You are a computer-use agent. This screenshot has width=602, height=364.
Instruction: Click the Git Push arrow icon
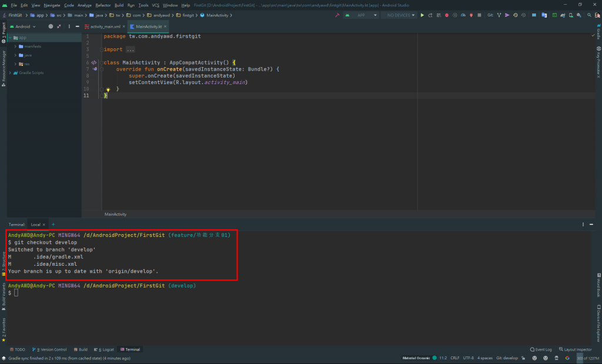pos(507,15)
